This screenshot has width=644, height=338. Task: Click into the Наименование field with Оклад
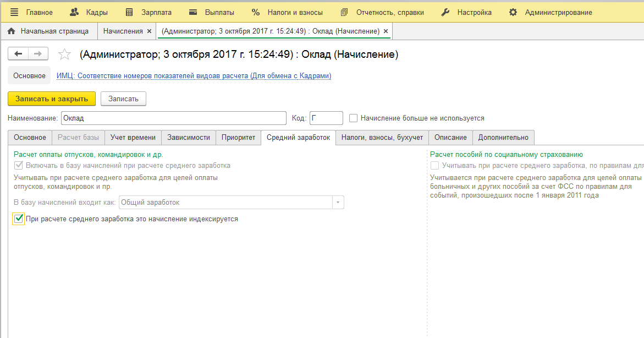click(x=173, y=118)
